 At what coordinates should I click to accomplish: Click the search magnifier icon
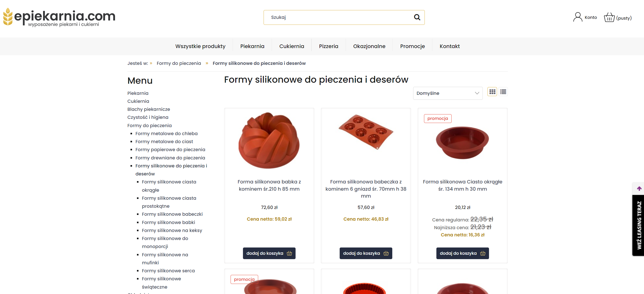417,17
